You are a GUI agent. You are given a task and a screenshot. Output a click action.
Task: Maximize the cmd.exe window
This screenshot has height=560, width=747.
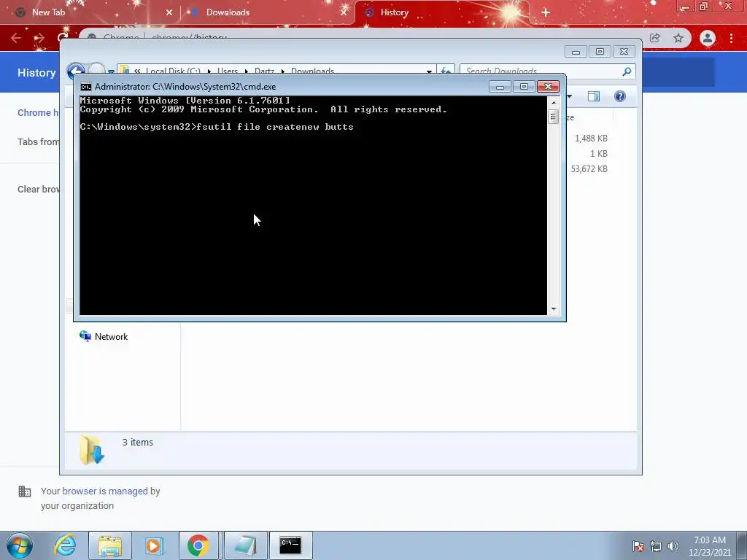coord(524,87)
